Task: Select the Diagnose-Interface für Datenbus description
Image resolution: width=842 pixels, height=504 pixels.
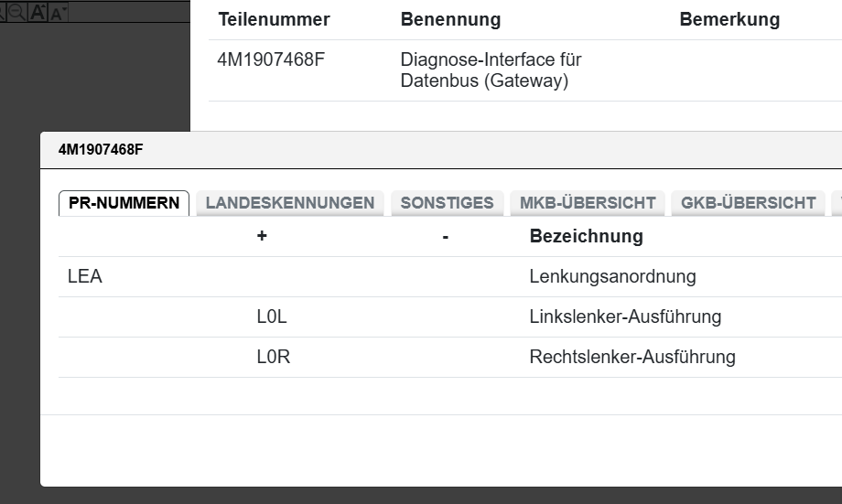Action: click(491, 70)
